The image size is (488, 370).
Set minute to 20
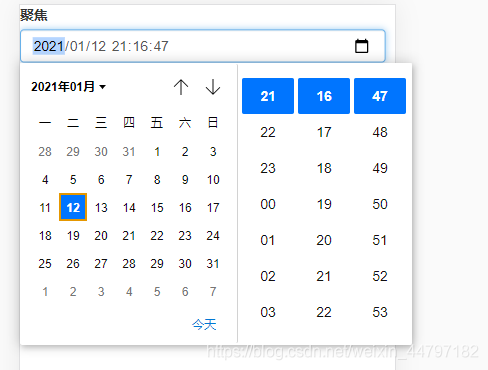[324, 240]
